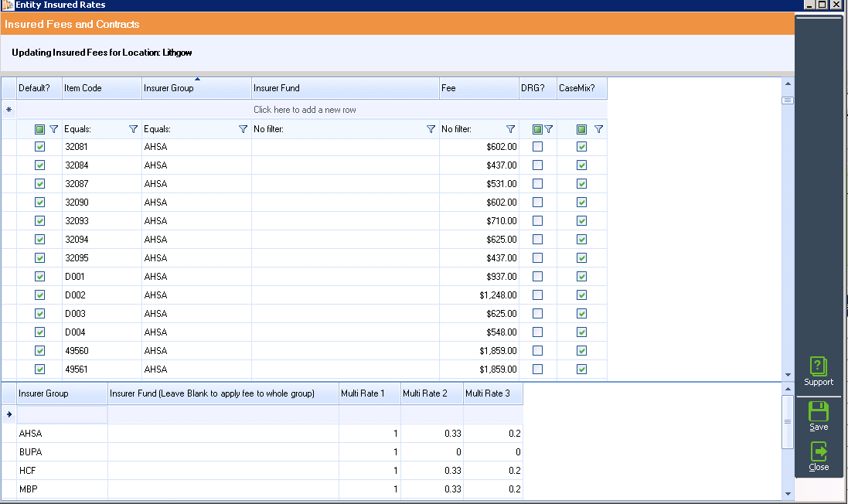
Task: Sort by the Item Code column header
Action: click(102, 88)
